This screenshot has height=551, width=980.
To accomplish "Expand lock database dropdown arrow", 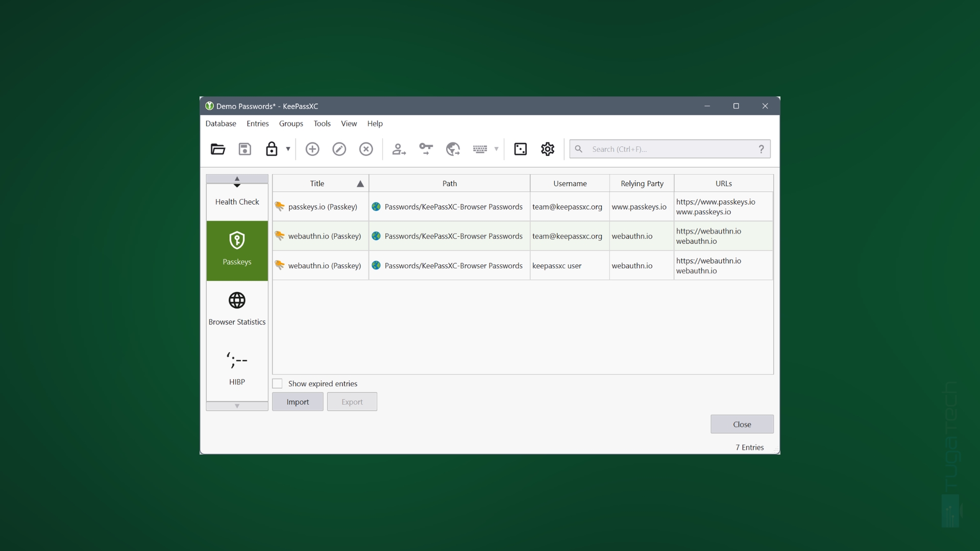I will pyautogui.click(x=288, y=149).
